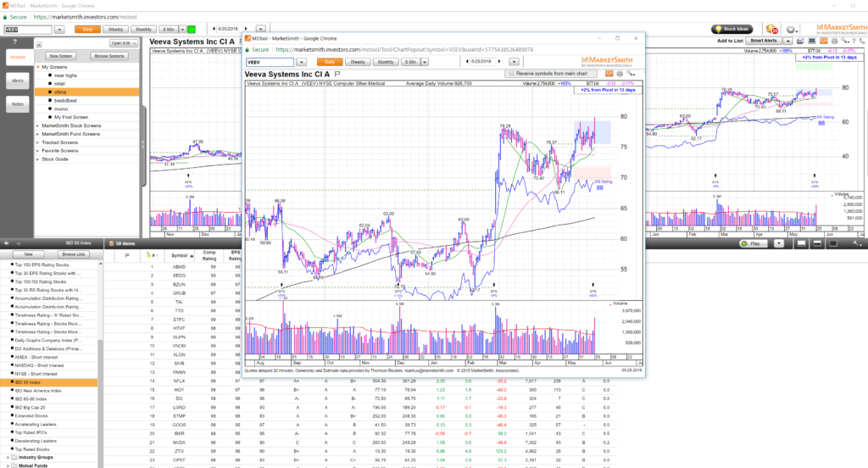Viewport: 868px width, 468px height.
Task: Open the alerts bell with red badge
Action: tap(771, 29)
